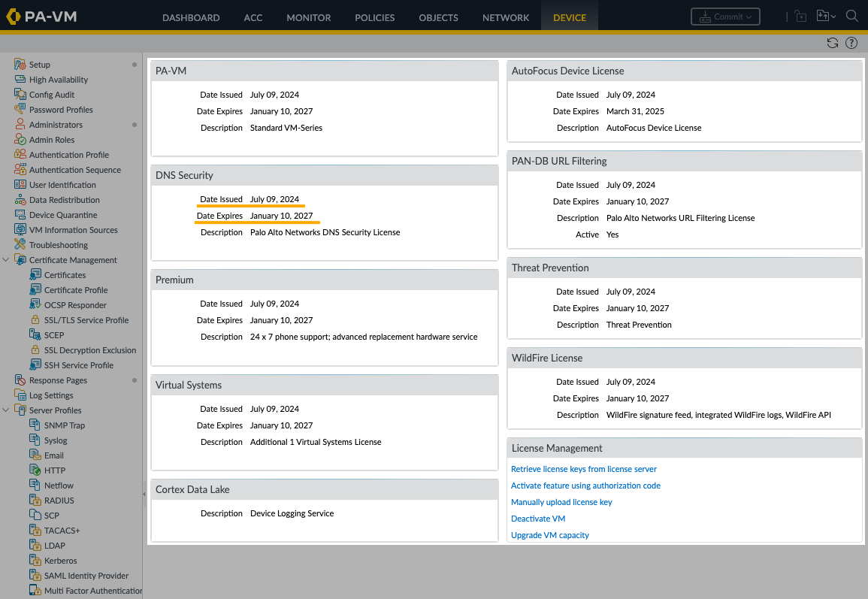Click the configuration lock padlock icon
This screenshot has height=599, width=868.
[800, 15]
